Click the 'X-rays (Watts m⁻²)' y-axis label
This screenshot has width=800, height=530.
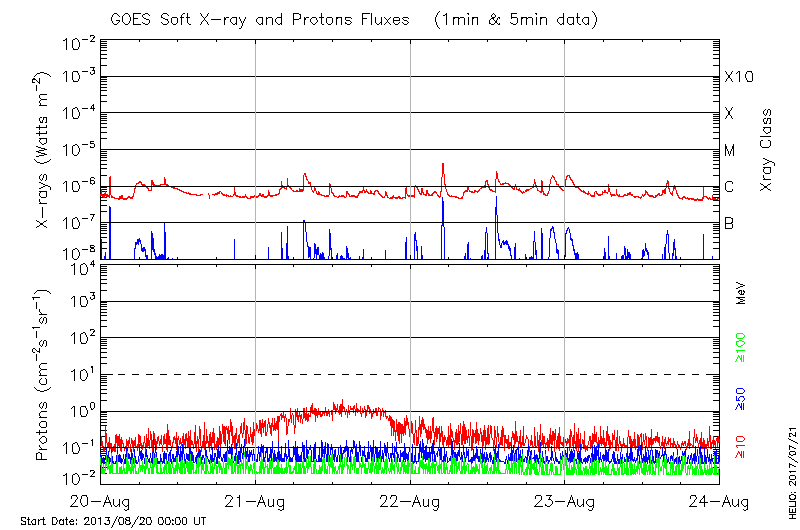pyautogui.click(x=44, y=151)
